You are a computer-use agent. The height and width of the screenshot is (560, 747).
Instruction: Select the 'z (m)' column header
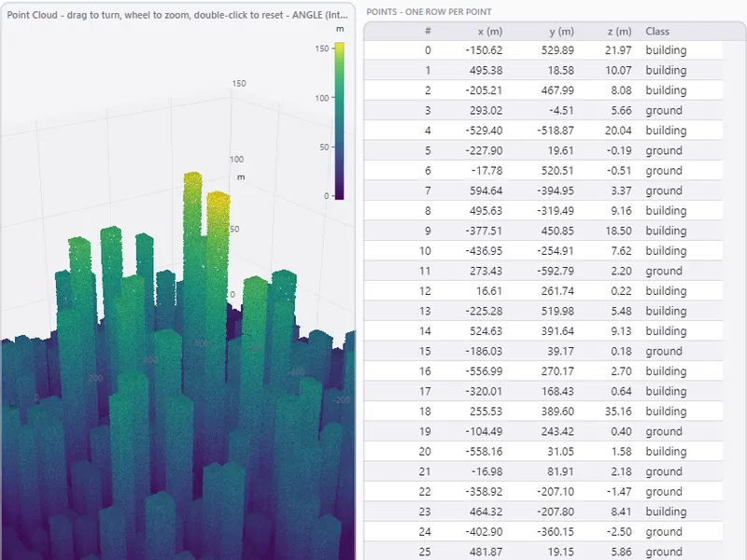619,32
